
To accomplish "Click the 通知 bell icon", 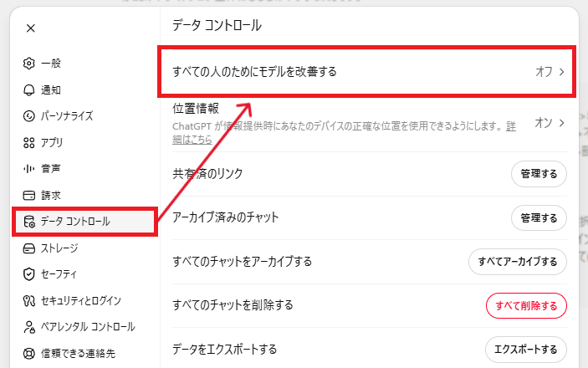I will pyautogui.click(x=29, y=90).
